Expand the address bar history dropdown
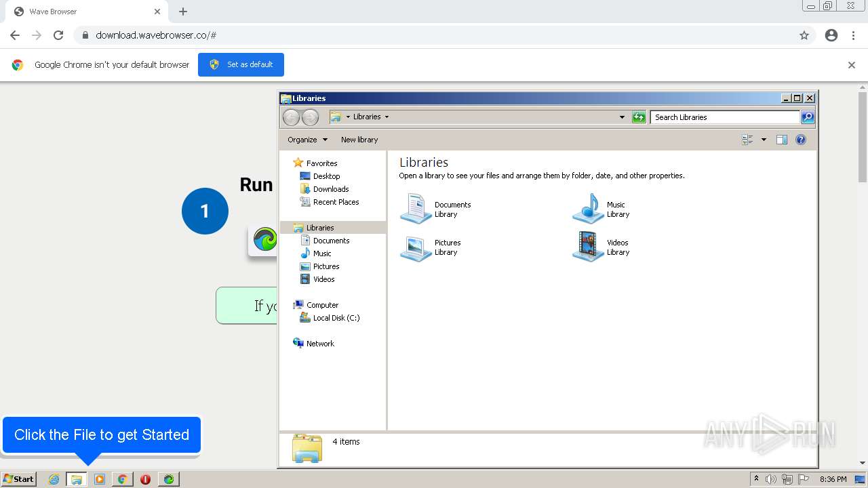The image size is (868, 488). (x=622, y=117)
